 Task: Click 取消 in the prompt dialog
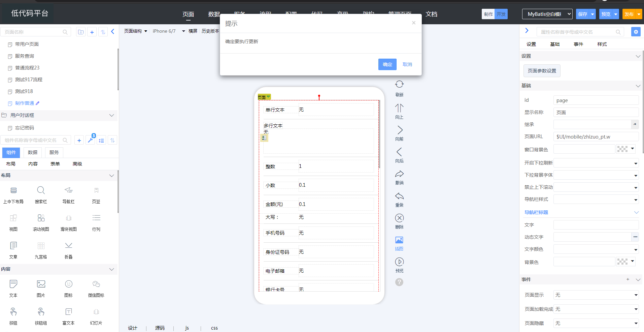[407, 64]
